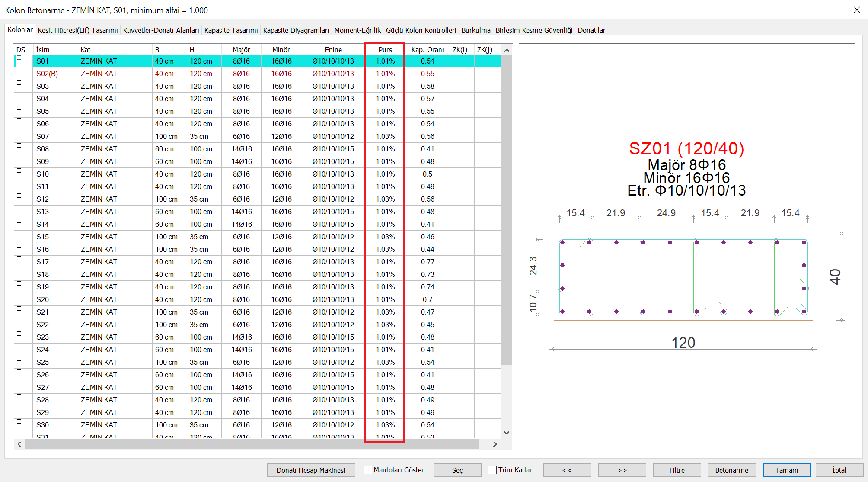Click the 100 cm B cell in row S22
The image size is (868, 482).
(169, 325)
